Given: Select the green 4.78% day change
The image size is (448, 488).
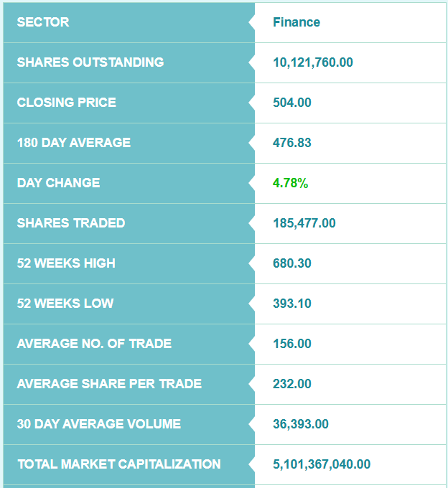Looking at the screenshot, I should click(290, 183).
